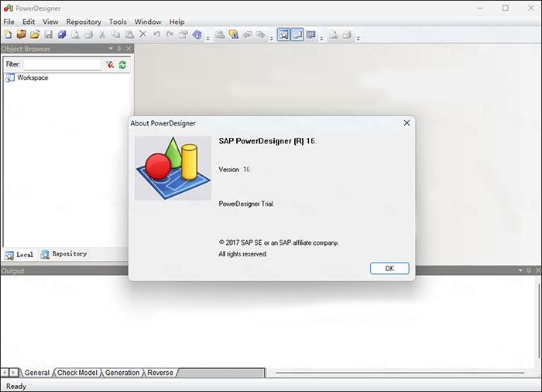Open toolbar options dropdown after forward arrow
The width and height of the screenshot is (542, 392).
[x=271, y=38]
